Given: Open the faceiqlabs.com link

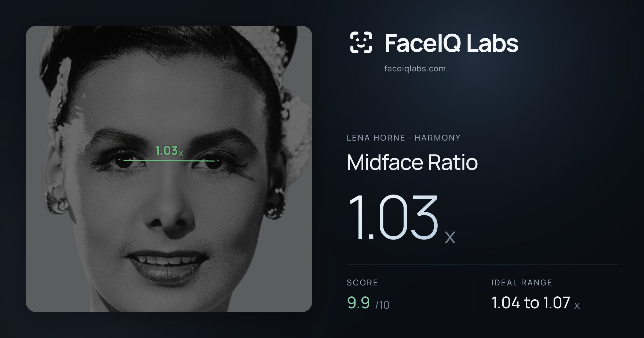Looking at the screenshot, I should point(415,69).
